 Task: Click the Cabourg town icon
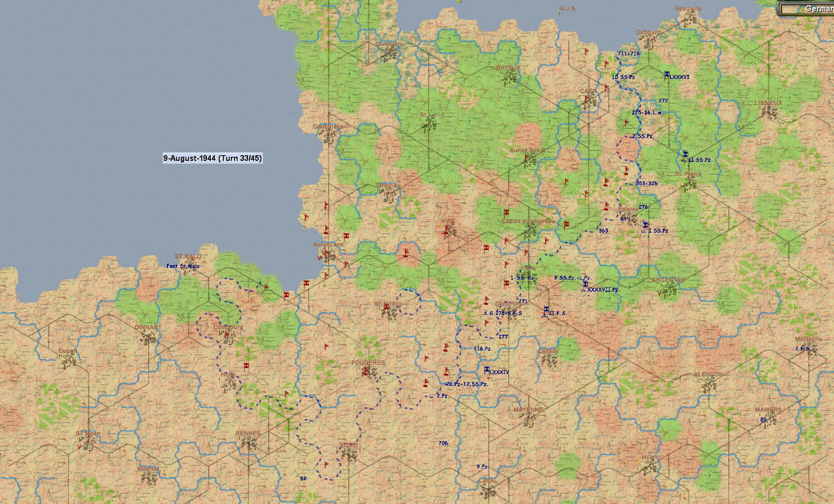[x=649, y=42]
